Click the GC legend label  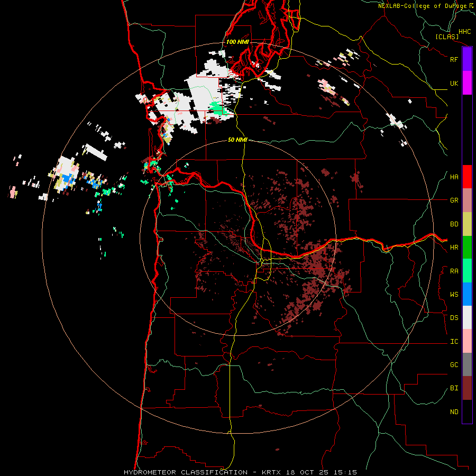(454, 365)
